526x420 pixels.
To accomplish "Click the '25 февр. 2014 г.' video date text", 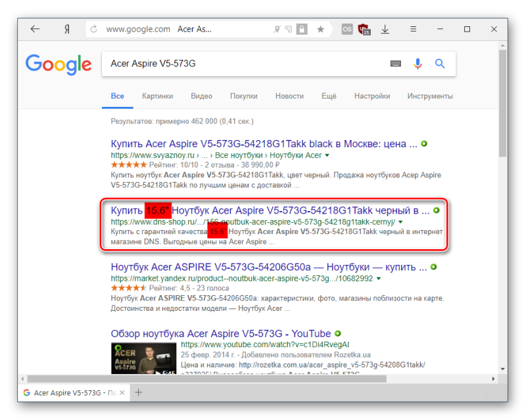I will click(x=208, y=354).
